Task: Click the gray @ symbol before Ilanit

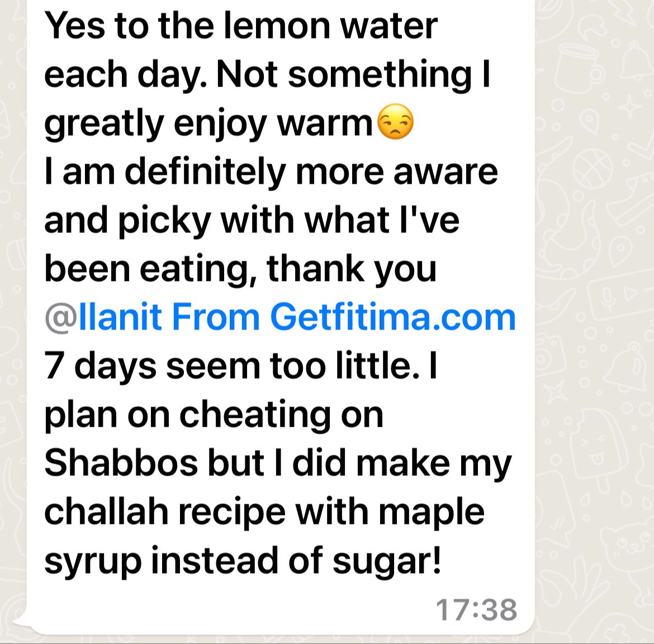Action: coord(61,318)
